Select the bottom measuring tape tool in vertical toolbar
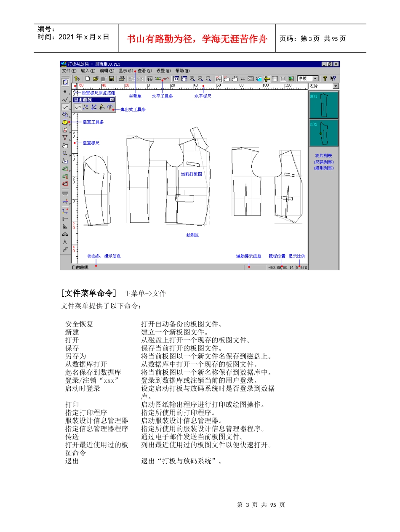Viewport: 400px width, 532px height. tap(65, 250)
